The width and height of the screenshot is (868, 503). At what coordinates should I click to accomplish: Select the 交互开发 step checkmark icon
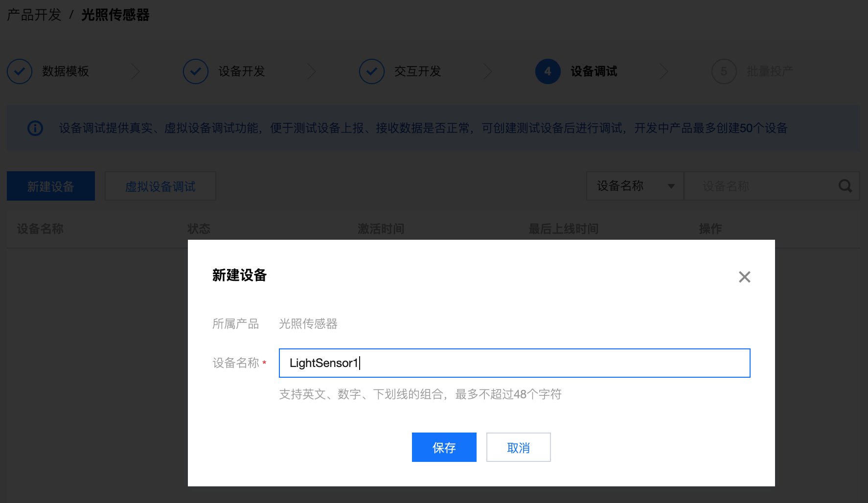pos(372,71)
